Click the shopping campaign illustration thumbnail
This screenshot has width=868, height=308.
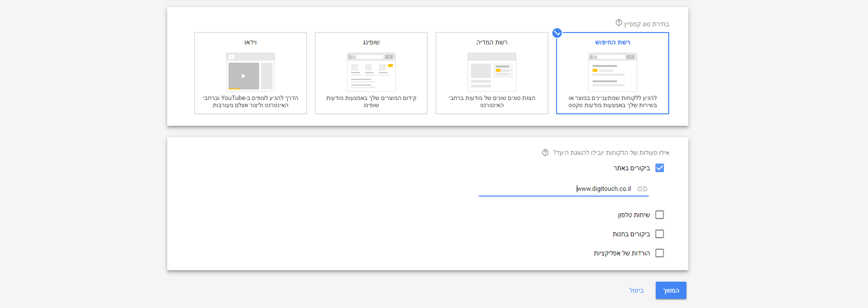click(x=371, y=72)
